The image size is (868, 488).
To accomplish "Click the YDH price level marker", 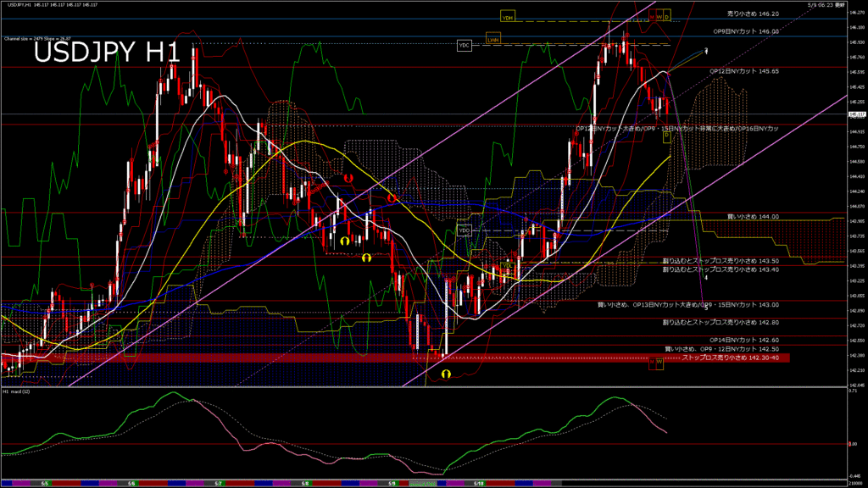I will (x=508, y=17).
